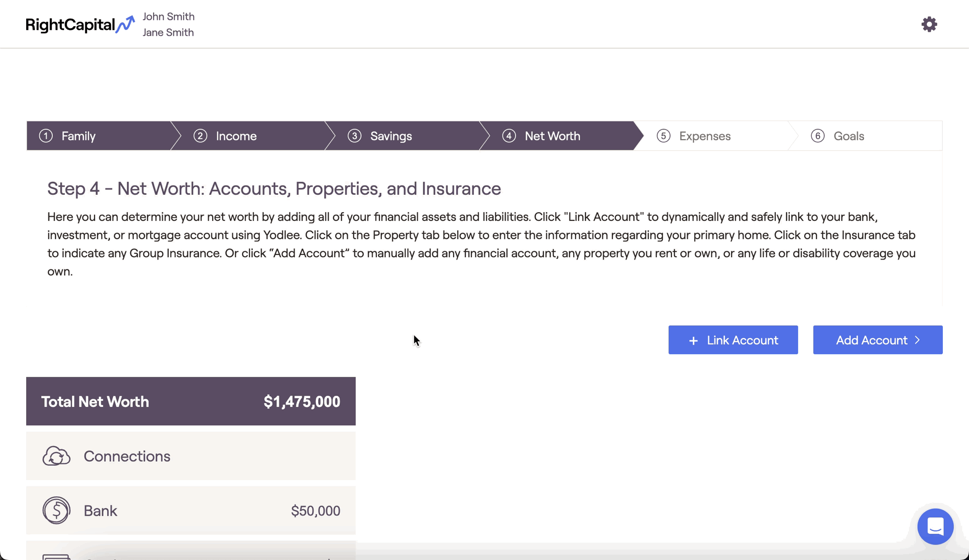Click the plus icon on Link Account

coord(693,341)
